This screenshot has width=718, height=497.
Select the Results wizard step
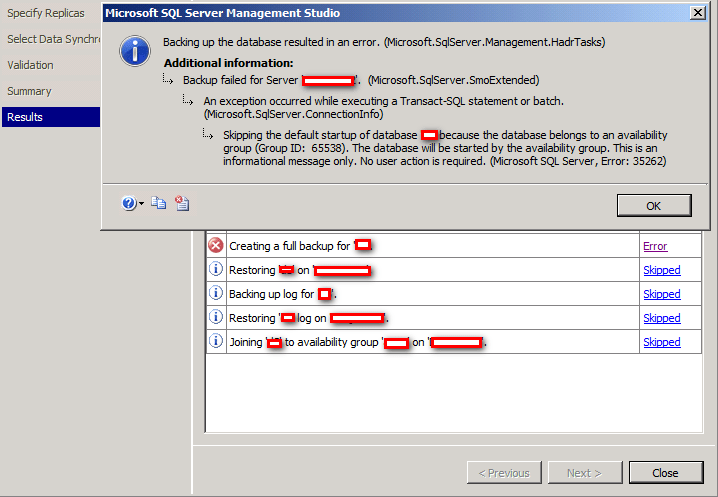point(51,117)
